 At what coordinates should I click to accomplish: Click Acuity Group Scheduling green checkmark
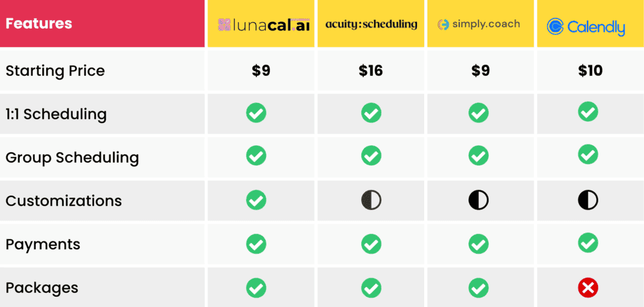pyautogui.click(x=371, y=155)
